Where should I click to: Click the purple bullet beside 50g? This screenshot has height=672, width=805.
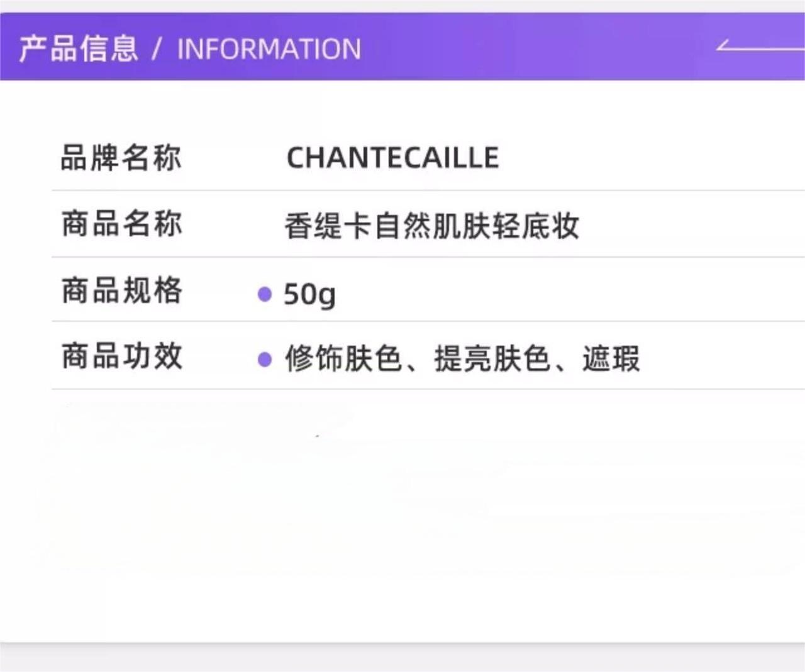pyautogui.click(x=265, y=294)
